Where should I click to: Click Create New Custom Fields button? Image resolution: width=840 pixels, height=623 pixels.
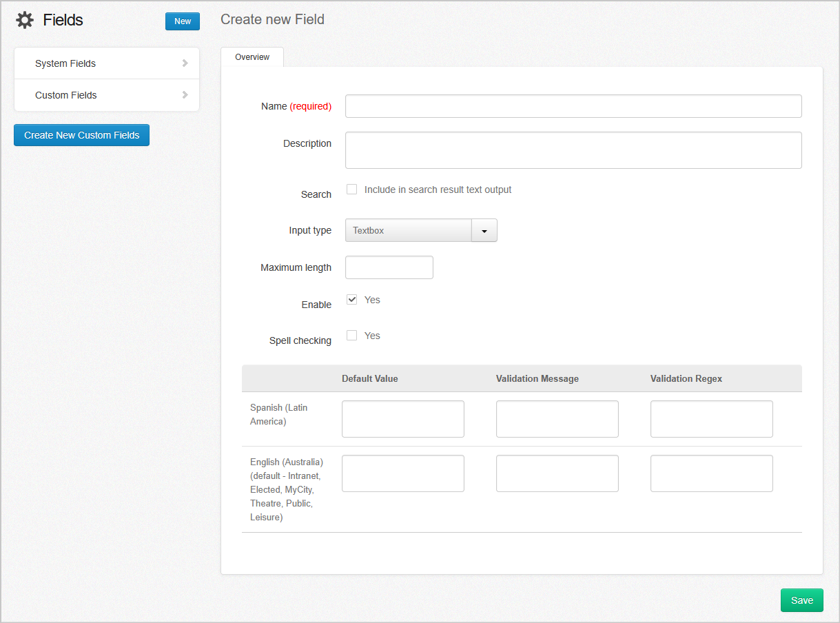pyautogui.click(x=81, y=135)
